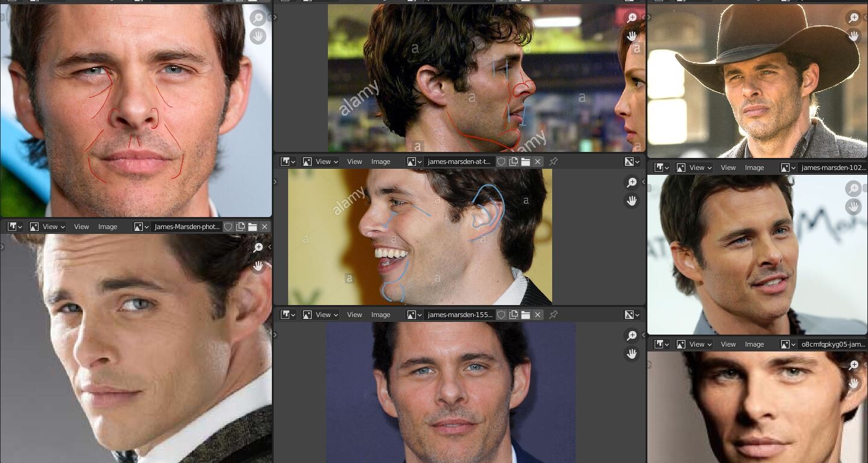The height and width of the screenshot is (463, 868).
Task: Click pan hand gizmo below o8cmfqpkyg05-jam header
Action: tap(854, 383)
